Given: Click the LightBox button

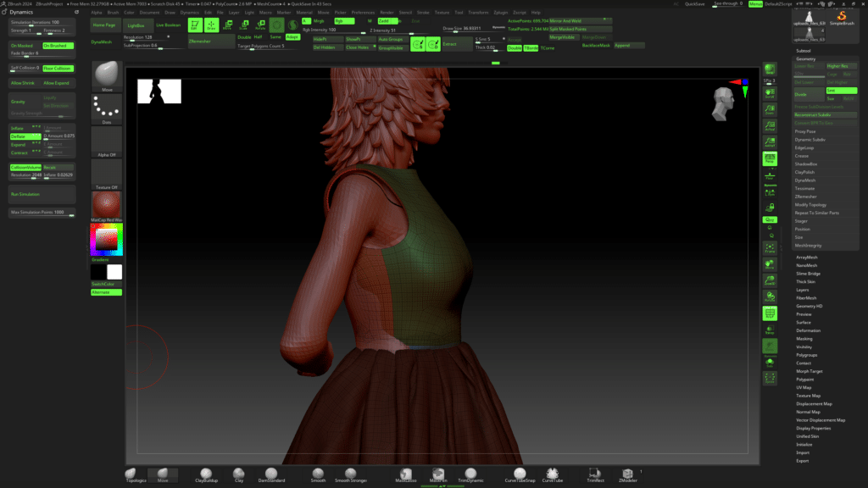Looking at the screenshot, I should (x=136, y=25).
